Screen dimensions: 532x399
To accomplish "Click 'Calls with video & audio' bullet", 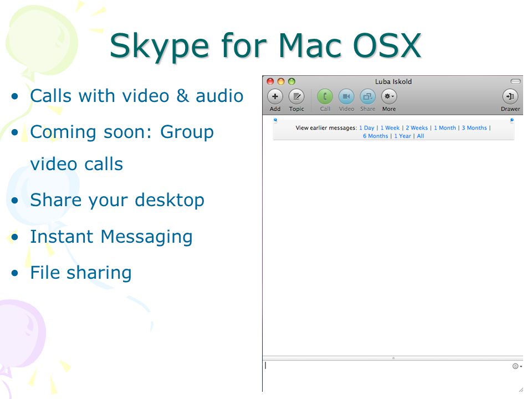I will [x=137, y=96].
